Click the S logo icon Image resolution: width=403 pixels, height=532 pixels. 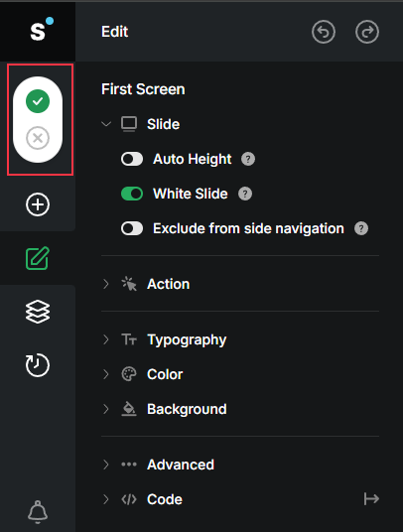point(41,30)
